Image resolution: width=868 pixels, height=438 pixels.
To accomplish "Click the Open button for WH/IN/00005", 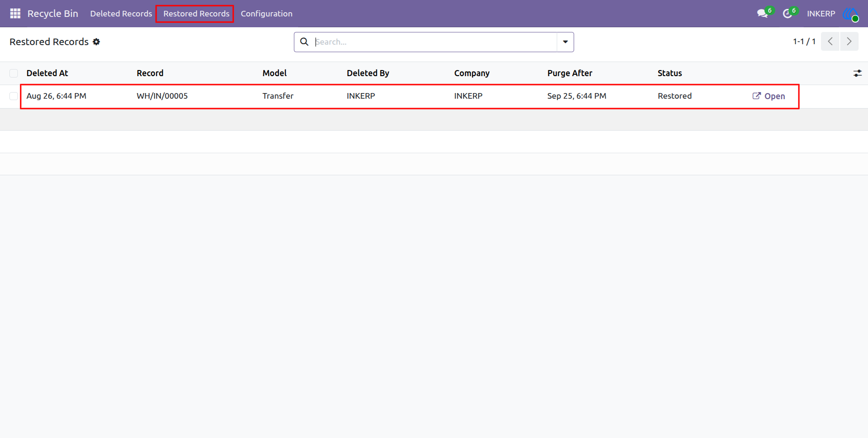I will [x=769, y=96].
